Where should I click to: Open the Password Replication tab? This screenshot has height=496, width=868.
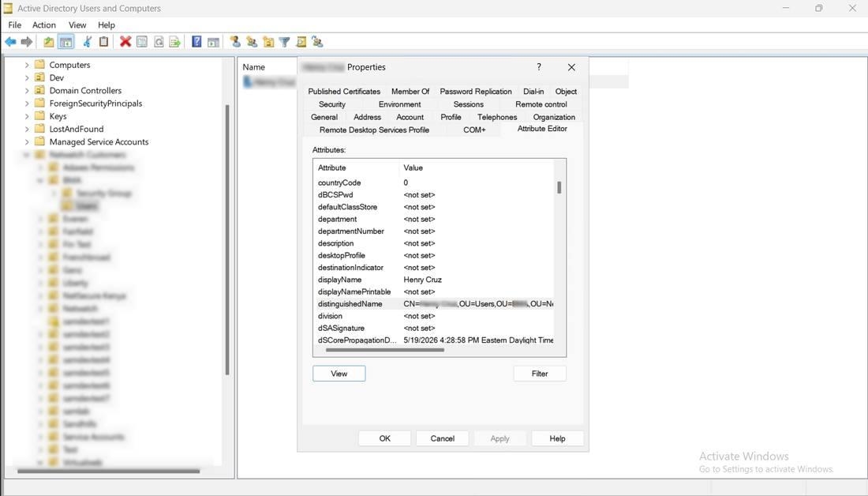coord(476,92)
